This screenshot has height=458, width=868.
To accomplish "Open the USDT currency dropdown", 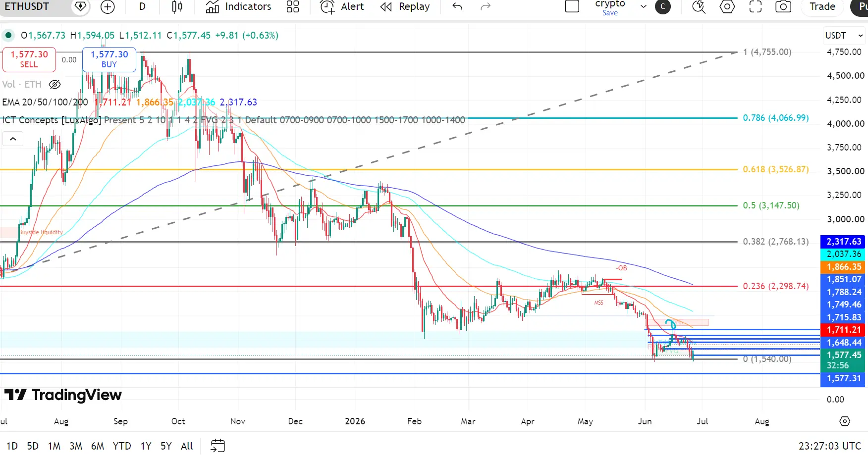I will [844, 35].
